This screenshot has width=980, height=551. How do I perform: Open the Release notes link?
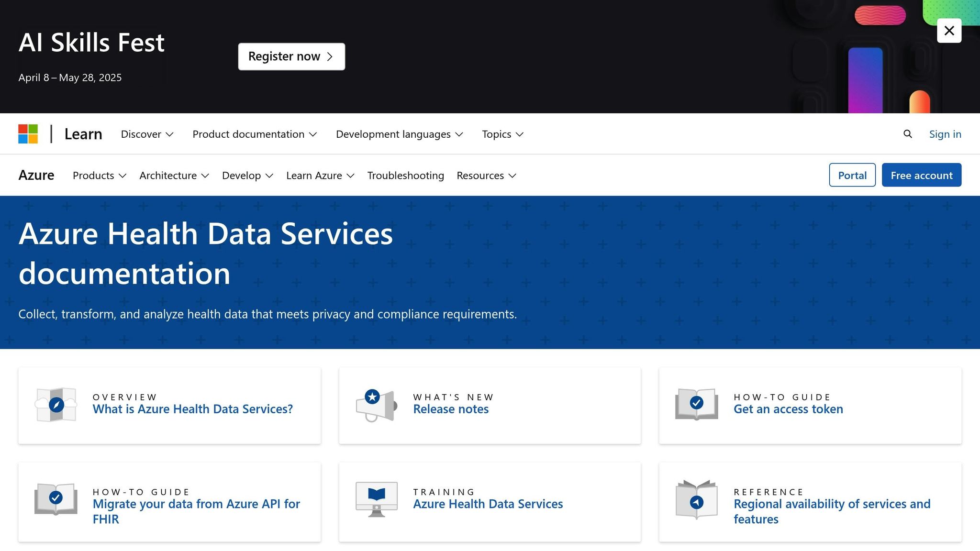451,409
